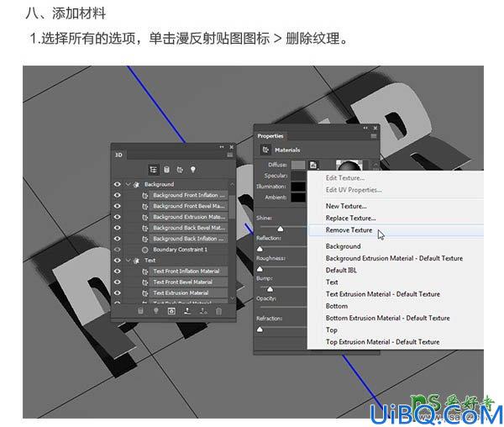504x427 pixels.
Task: Click the ground plane icon in 3D panel footer
Action: click(x=187, y=311)
